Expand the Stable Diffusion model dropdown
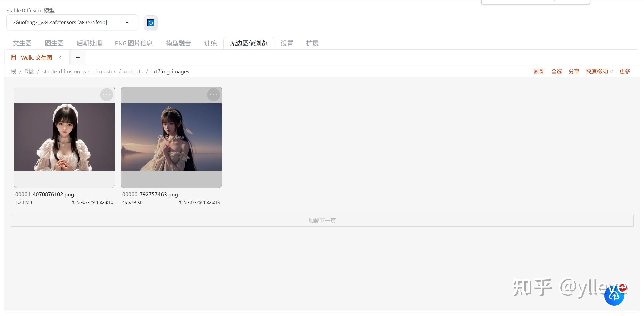644x316 pixels. point(127,23)
